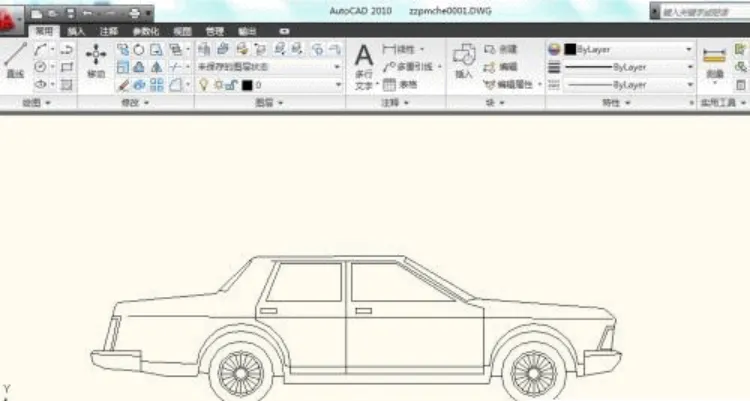Open the Layer Properties manager icon
This screenshot has height=402, width=750.
(x=204, y=49)
